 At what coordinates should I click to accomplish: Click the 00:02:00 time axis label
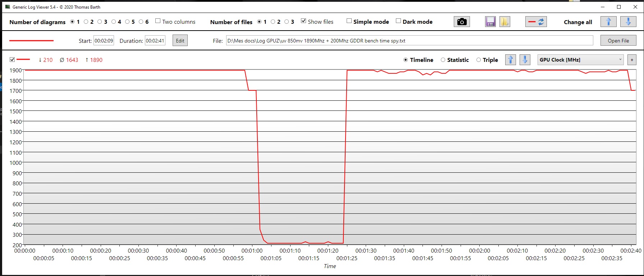click(479, 250)
